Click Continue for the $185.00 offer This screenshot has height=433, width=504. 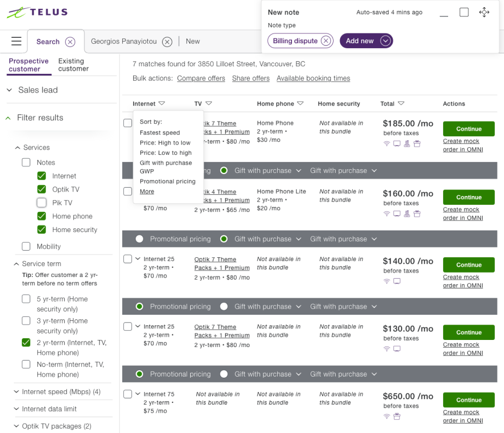[x=468, y=129]
